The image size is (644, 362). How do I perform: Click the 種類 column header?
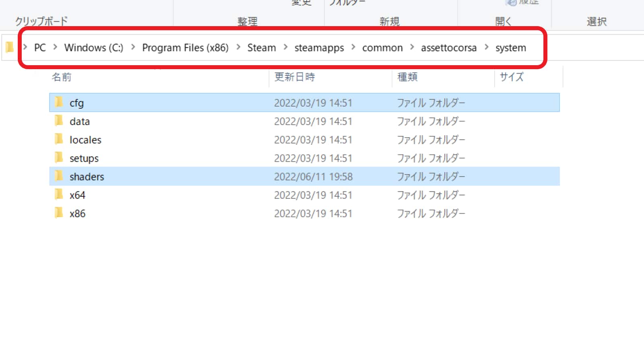[x=407, y=77]
